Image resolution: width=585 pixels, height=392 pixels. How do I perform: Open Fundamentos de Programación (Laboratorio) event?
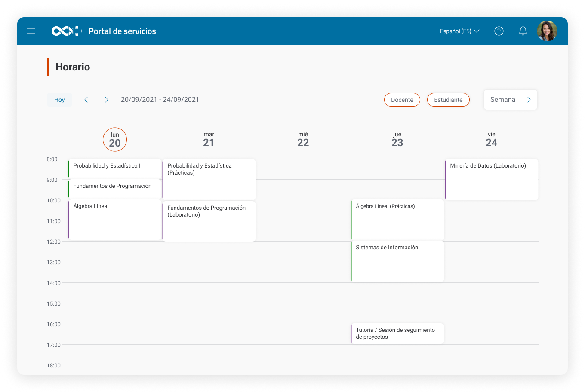coord(209,221)
